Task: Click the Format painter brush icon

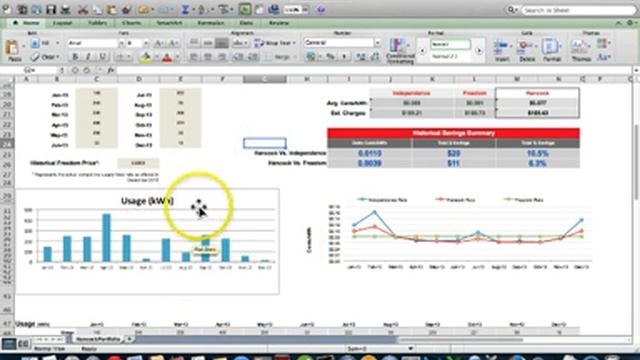Action: click(x=126, y=9)
